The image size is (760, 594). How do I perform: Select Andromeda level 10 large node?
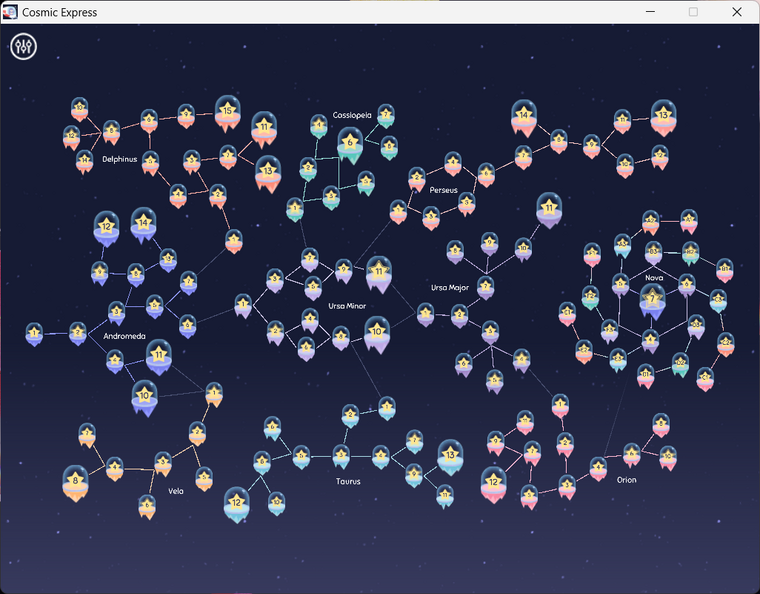[x=144, y=398]
